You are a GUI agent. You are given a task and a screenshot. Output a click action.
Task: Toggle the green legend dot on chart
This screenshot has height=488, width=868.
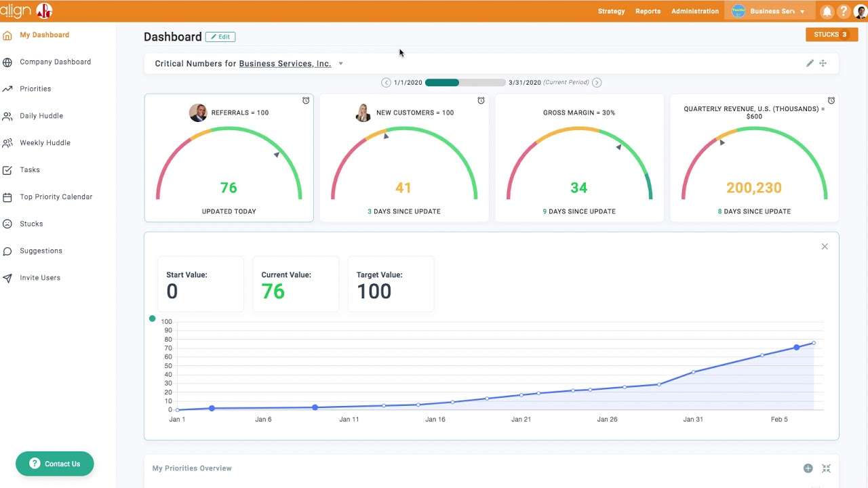coord(152,319)
